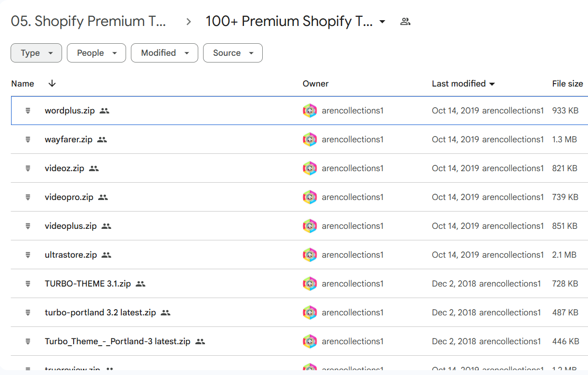The width and height of the screenshot is (588, 375).
Task: Click the arencollections1 owner name for ultrastore.zip
Action: [x=353, y=255]
